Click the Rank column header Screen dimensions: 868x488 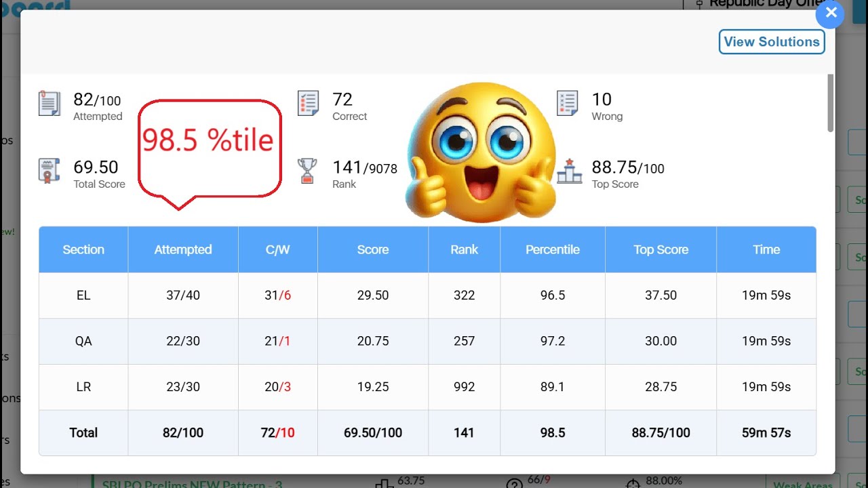[x=465, y=249]
